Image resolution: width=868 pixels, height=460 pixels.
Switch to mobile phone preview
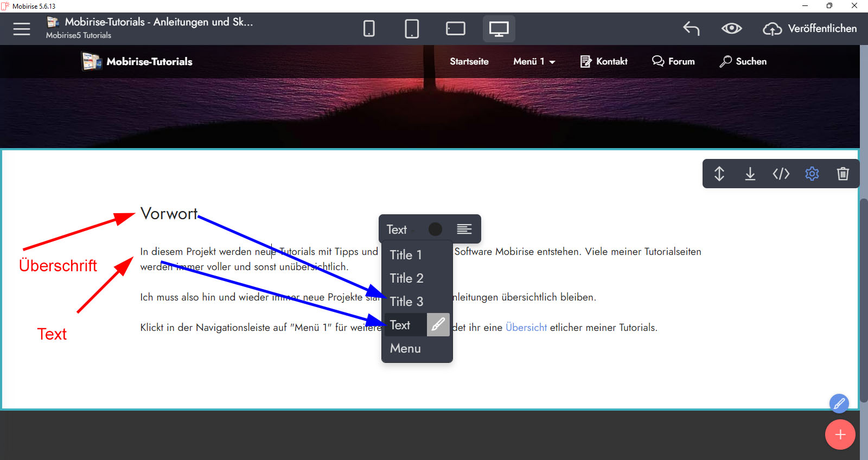point(369,28)
